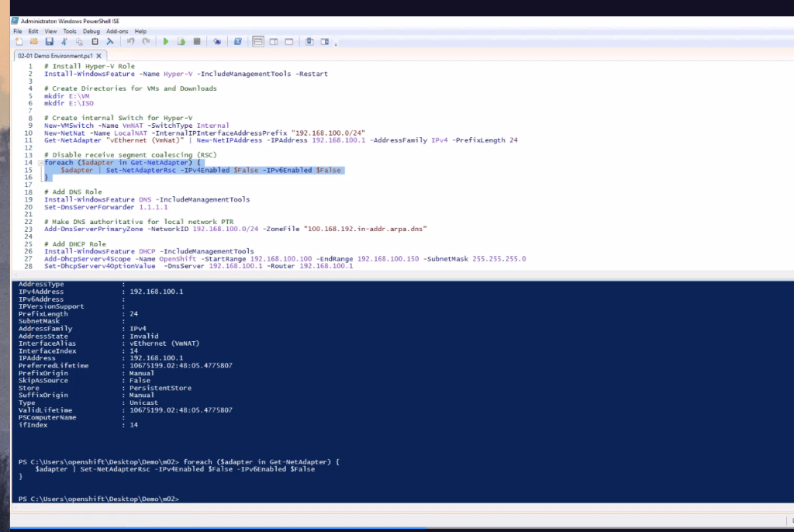Screen dimensions: 794x532
Task: Show the command window icon
Action: tap(309, 42)
